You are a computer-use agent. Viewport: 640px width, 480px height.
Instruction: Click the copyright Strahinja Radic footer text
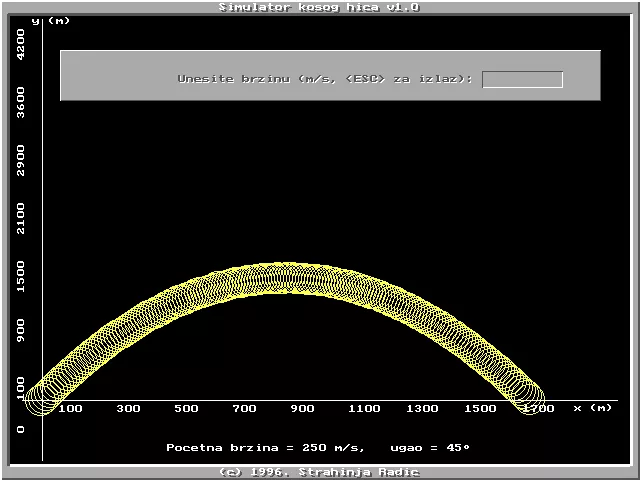point(319,472)
